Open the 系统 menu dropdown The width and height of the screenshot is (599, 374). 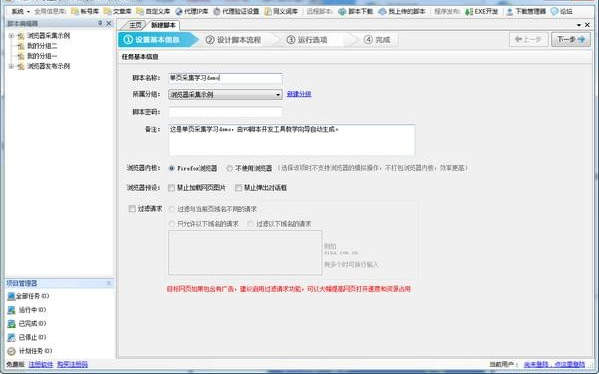[x=20, y=11]
